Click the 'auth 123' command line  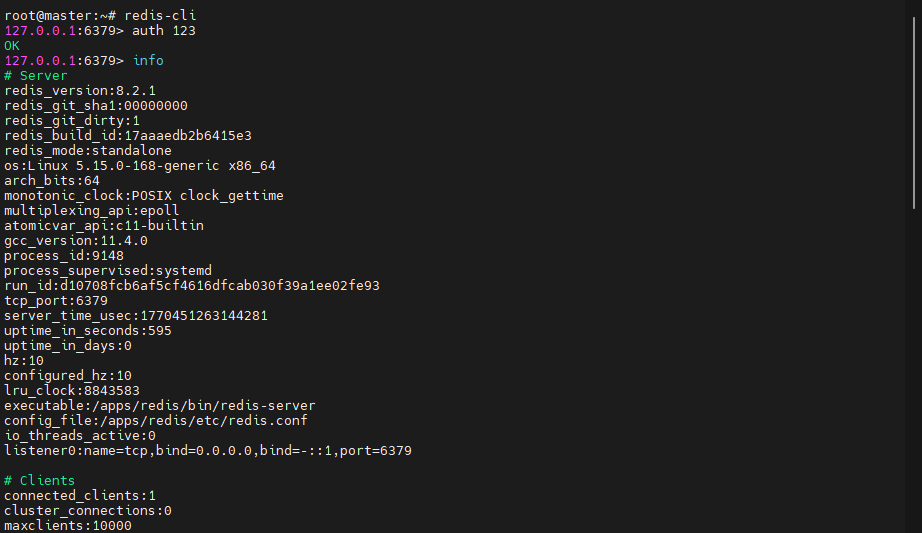[x=164, y=30]
